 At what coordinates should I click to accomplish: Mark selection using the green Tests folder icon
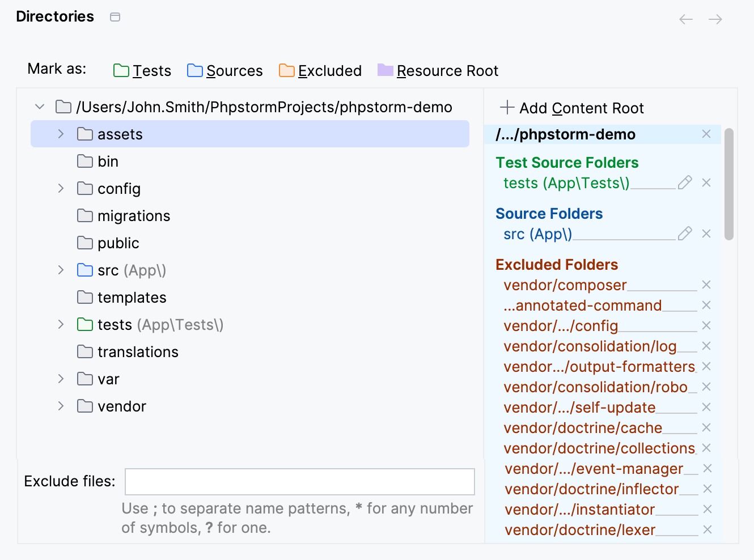(x=121, y=70)
